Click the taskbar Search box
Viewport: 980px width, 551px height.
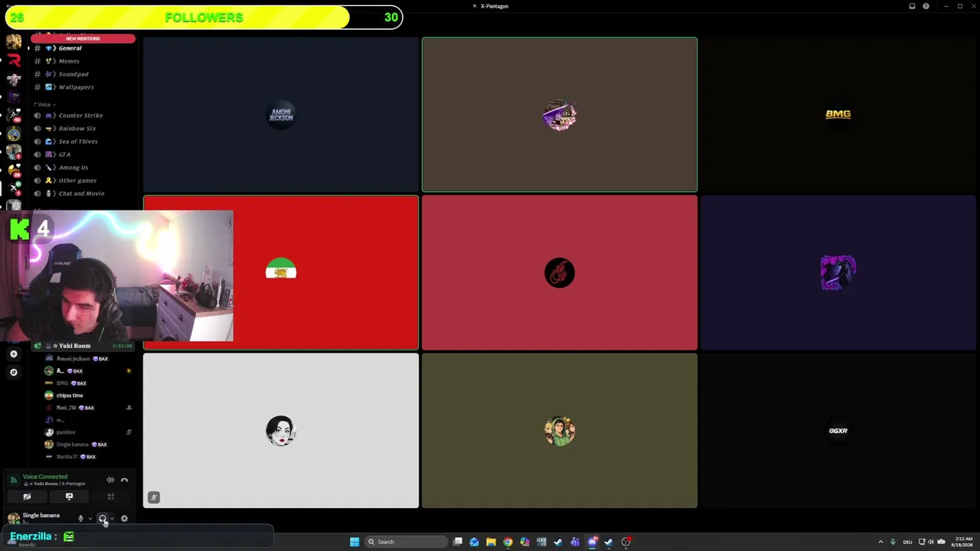[x=405, y=542]
